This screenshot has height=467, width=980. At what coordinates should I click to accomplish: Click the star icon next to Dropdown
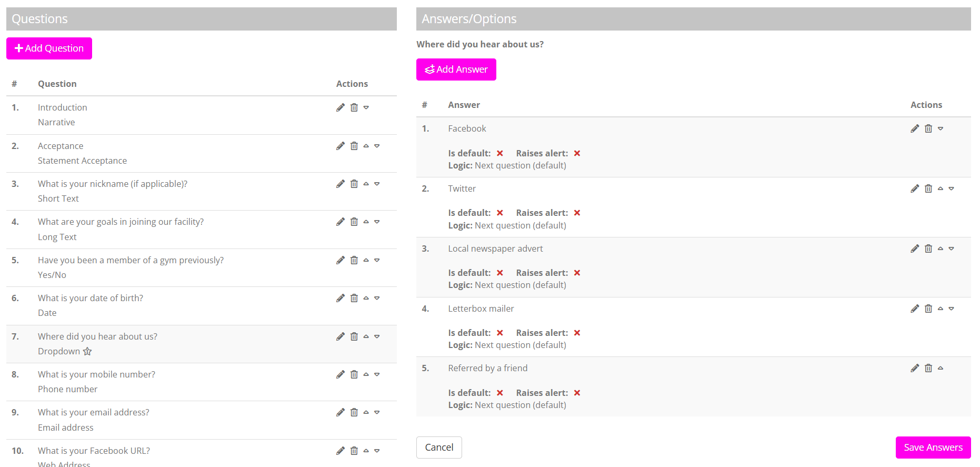click(87, 351)
